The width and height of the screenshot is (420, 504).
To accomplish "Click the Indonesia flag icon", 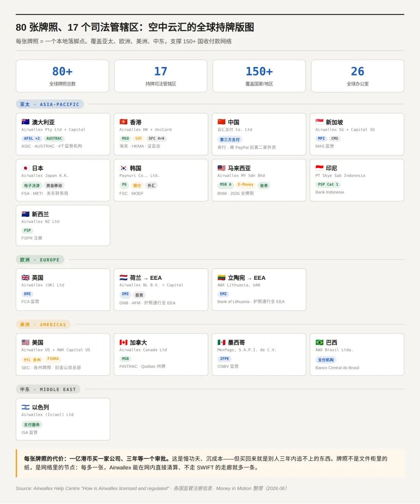I will click(319, 168).
